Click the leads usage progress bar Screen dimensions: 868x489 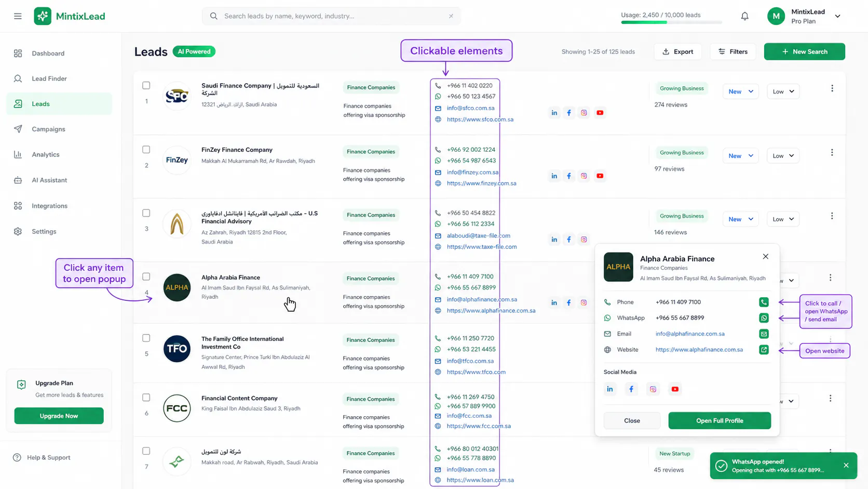click(671, 22)
